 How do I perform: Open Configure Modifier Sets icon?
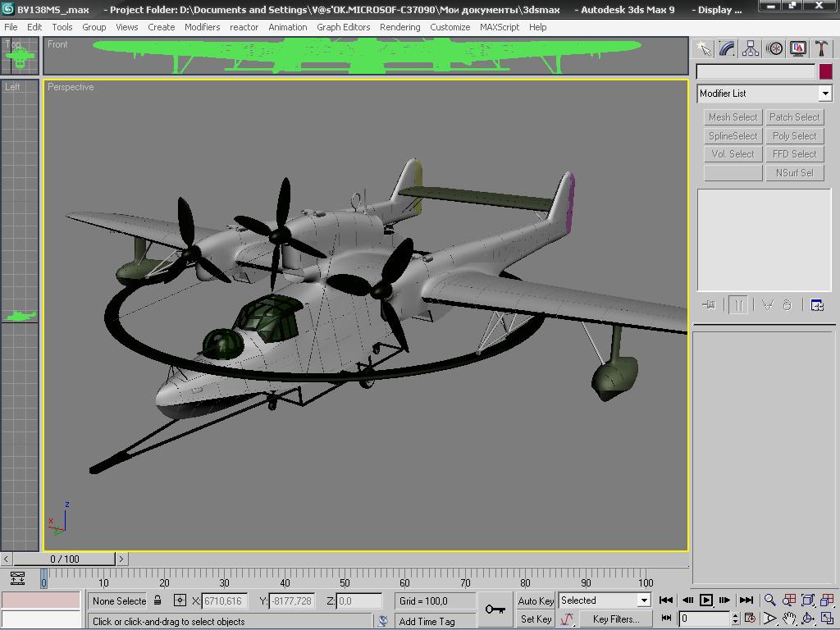tap(817, 305)
